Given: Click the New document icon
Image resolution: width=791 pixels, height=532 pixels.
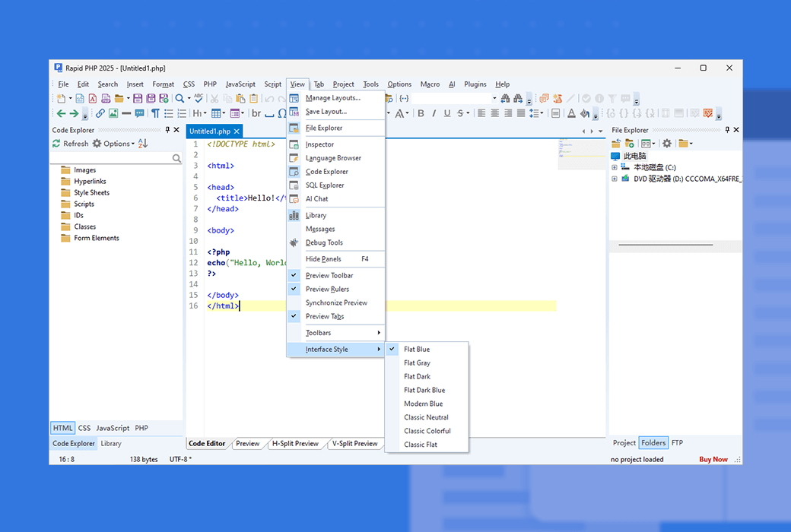Looking at the screenshot, I should tap(61, 98).
